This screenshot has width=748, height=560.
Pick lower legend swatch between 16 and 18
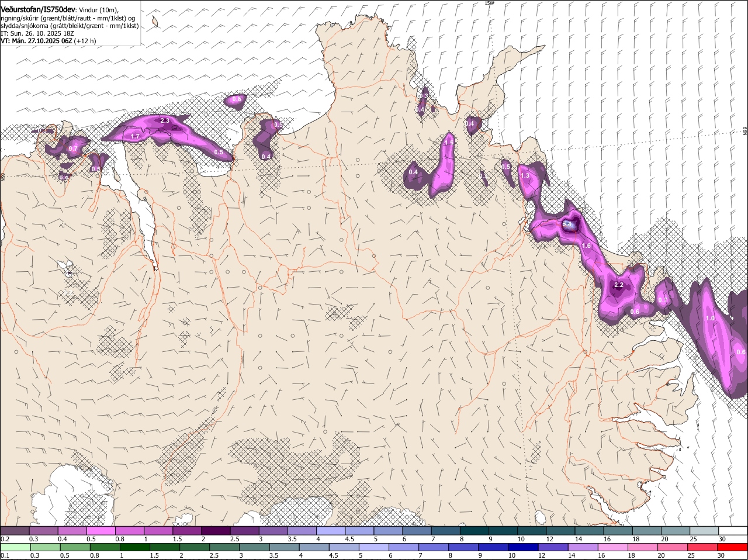coord(613,547)
